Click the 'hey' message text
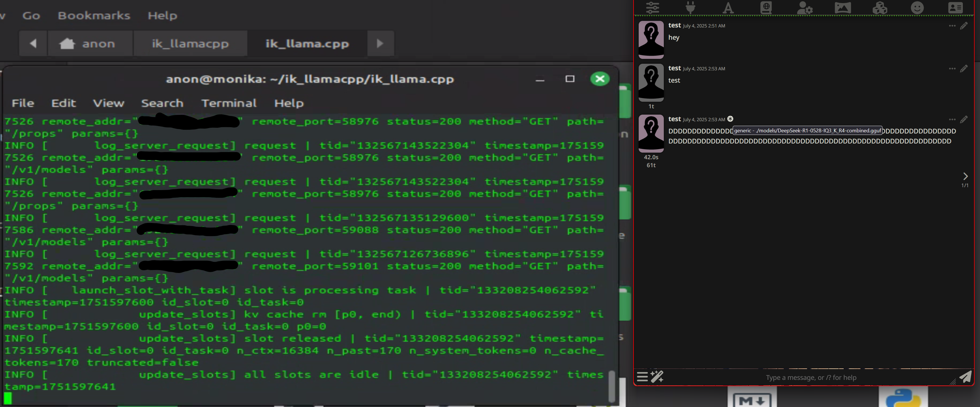The image size is (980, 407). tap(674, 37)
